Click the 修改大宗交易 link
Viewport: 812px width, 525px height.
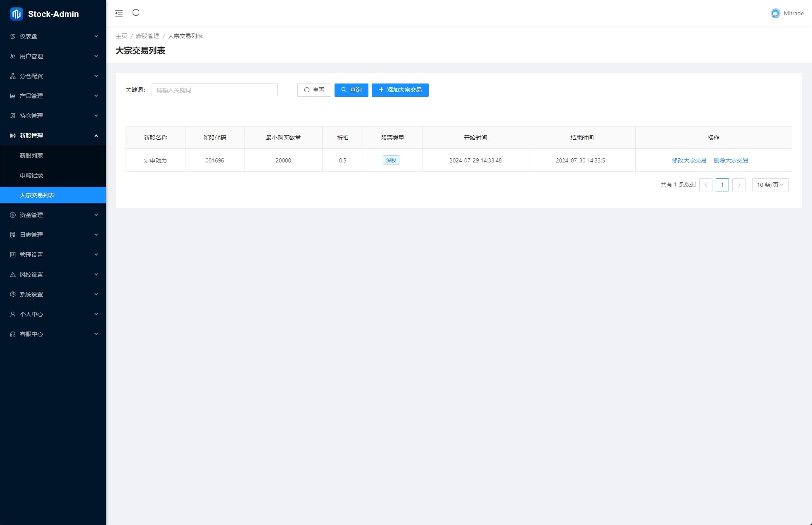689,160
